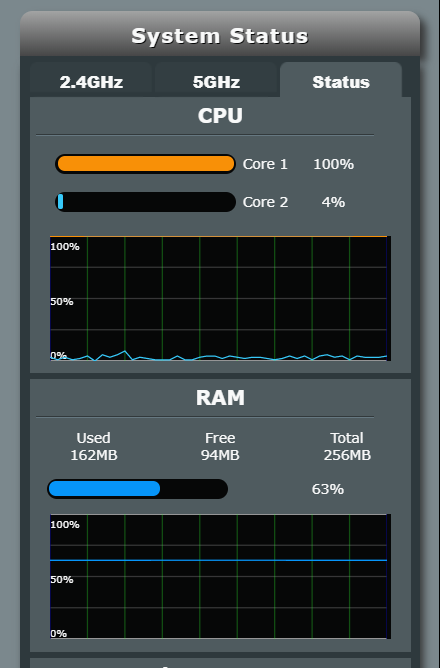Screen dimensions: 440x668
Task: Click the Core 2 label
Action: tap(265, 202)
